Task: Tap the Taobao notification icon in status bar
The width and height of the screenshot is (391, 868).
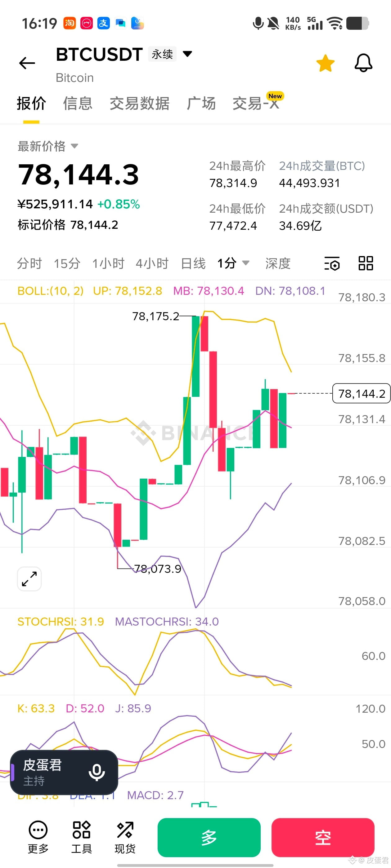Action: click(x=70, y=23)
